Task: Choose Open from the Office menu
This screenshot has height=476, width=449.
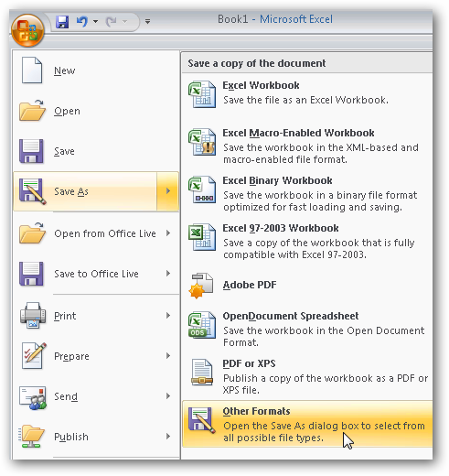Action: click(67, 111)
